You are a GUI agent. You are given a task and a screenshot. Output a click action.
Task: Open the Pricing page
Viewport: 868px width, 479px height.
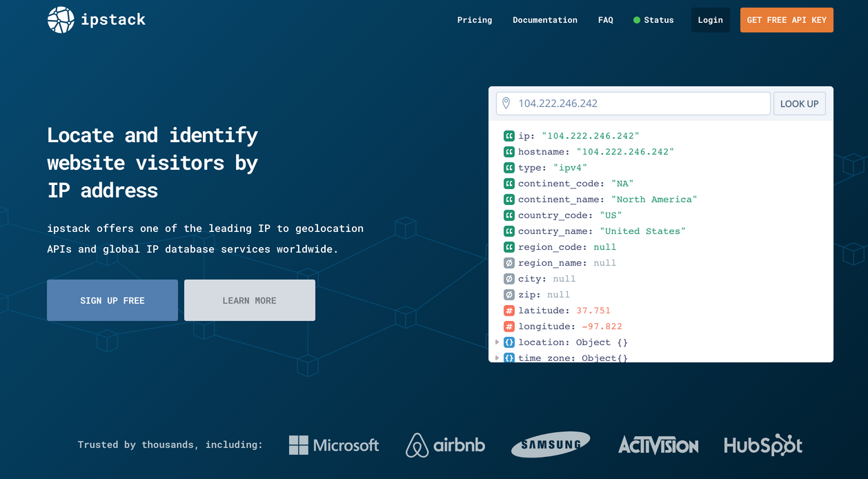(x=475, y=20)
